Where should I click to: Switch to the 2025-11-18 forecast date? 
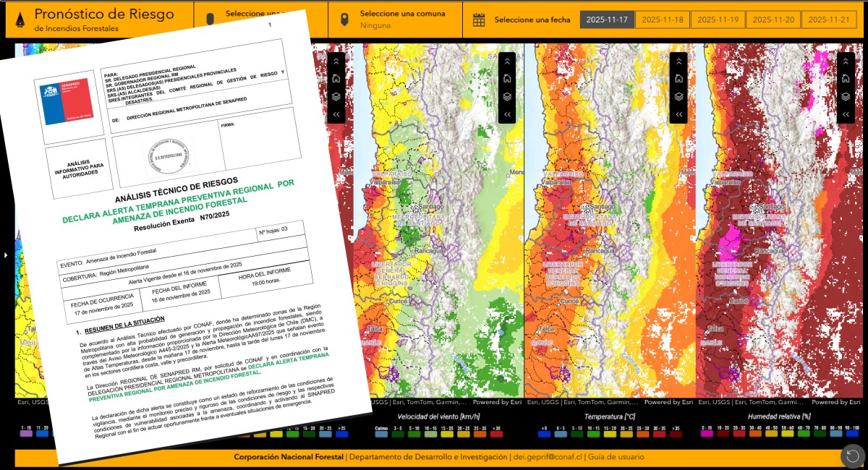662,20
